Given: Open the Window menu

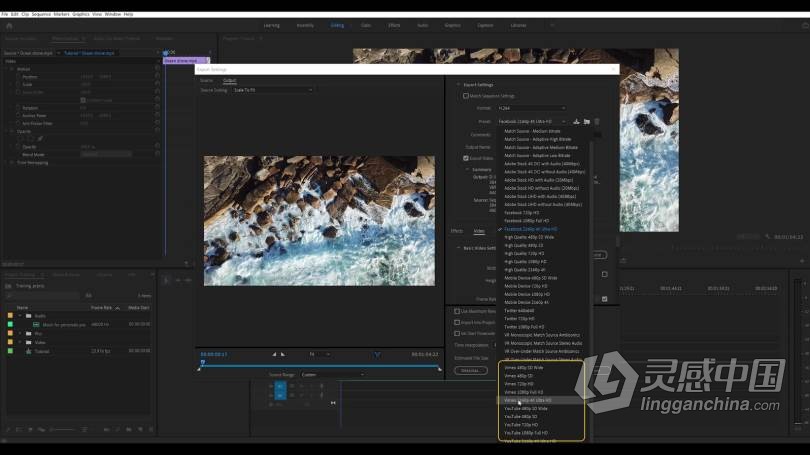Looking at the screenshot, I should 113,14.
